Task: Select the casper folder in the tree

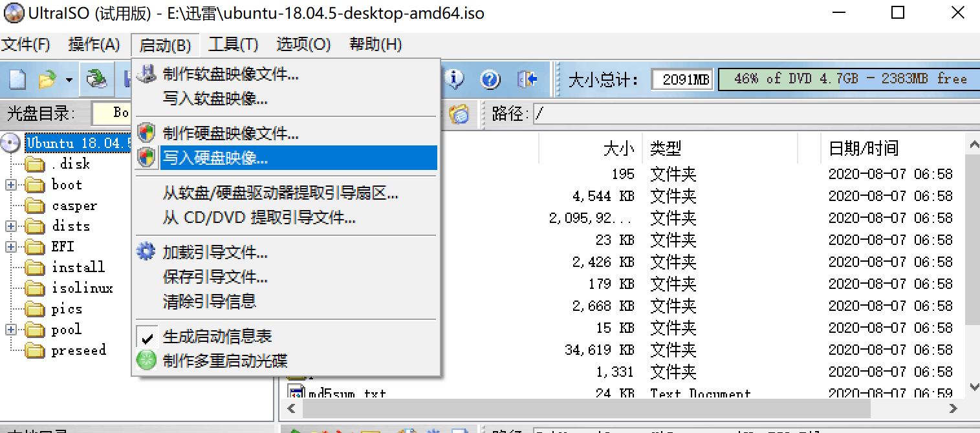Action: (74, 206)
